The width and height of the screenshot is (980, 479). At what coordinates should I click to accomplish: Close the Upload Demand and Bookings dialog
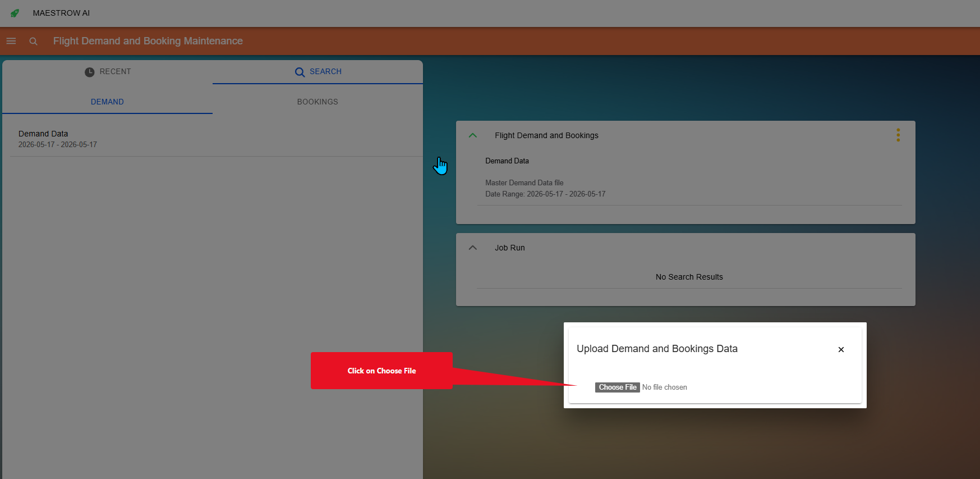(841, 349)
